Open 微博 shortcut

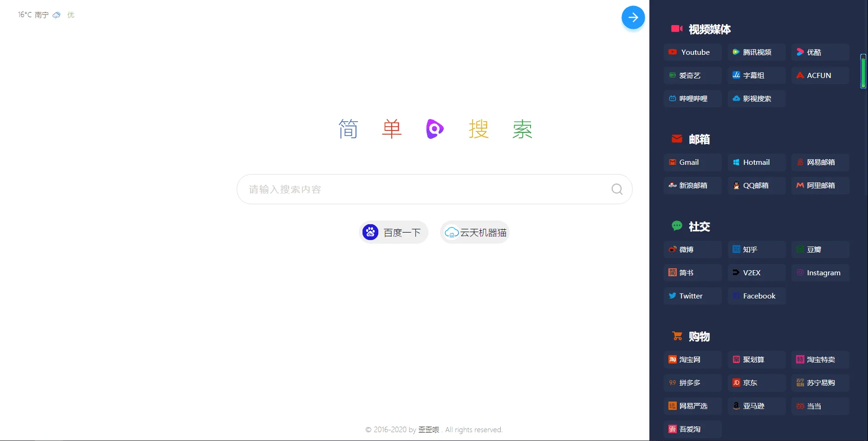pos(693,250)
